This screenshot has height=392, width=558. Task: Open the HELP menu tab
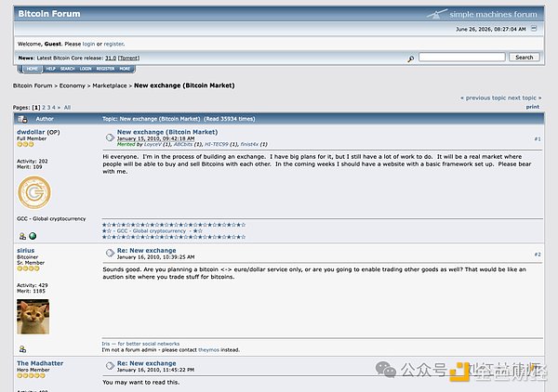pos(50,69)
